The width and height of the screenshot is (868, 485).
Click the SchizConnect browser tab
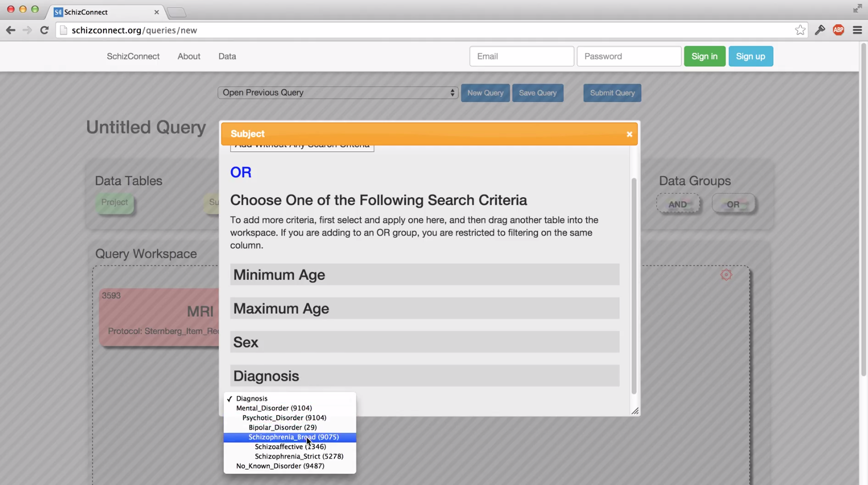click(x=106, y=12)
